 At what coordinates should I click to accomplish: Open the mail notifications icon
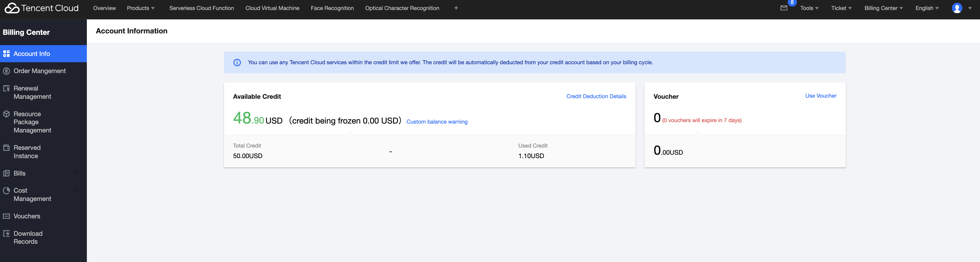(x=784, y=8)
